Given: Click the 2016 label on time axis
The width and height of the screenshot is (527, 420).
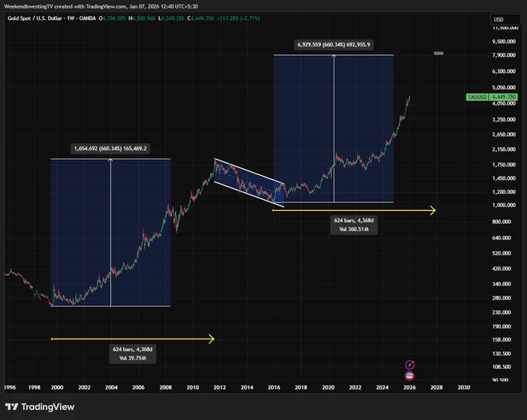Looking at the screenshot, I should click(274, 387).
